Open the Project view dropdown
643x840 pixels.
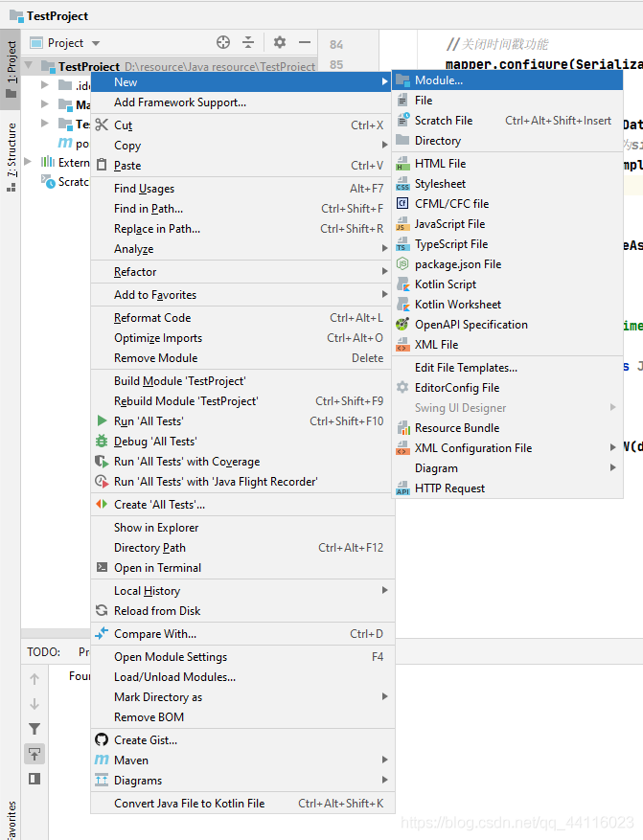(96, 43)
